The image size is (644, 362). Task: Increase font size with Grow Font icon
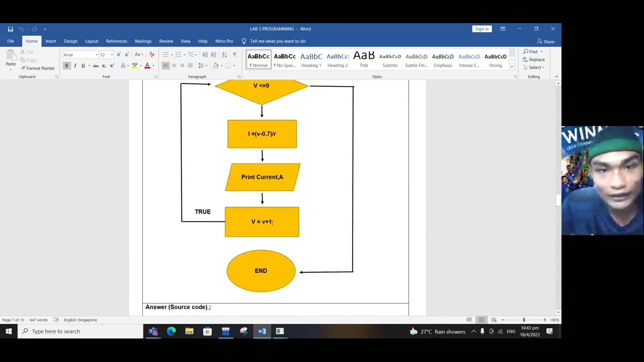pos(119,55)
